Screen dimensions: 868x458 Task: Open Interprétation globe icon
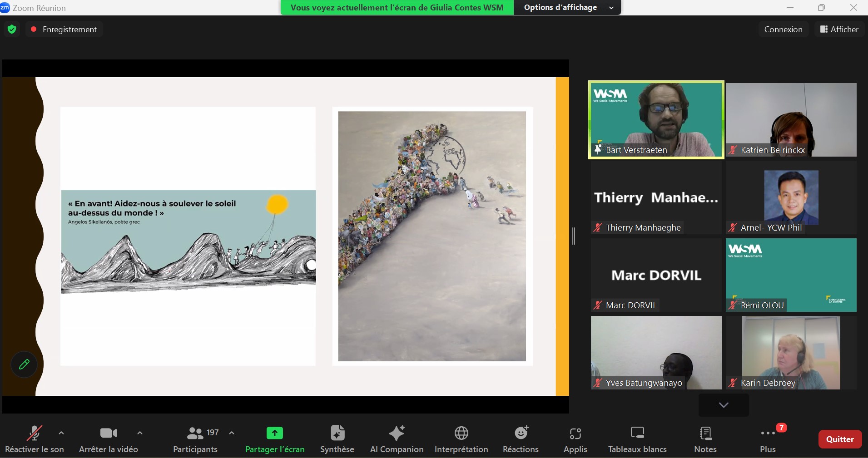click(x=461, y=433)
